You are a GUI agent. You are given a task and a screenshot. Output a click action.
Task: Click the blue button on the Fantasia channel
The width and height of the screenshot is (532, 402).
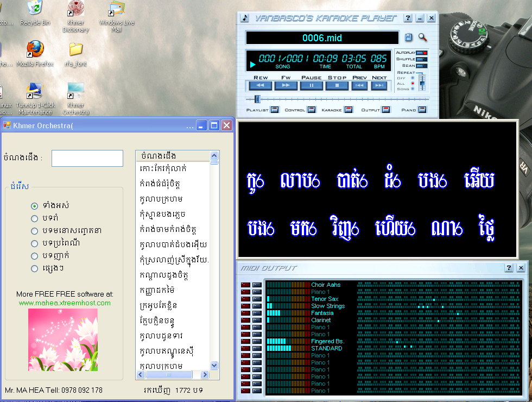point(257,313)
